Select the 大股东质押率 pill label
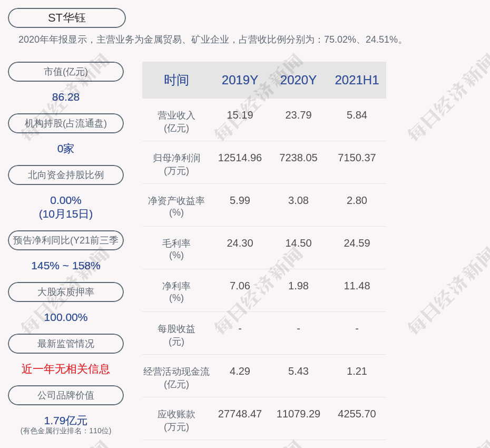The height and width of the screenshot is (448, 490). point(66,291)
